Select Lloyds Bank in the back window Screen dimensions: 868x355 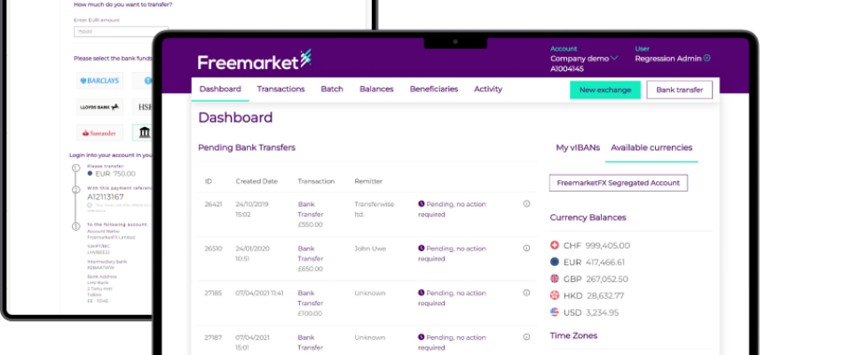coord(99,106)
